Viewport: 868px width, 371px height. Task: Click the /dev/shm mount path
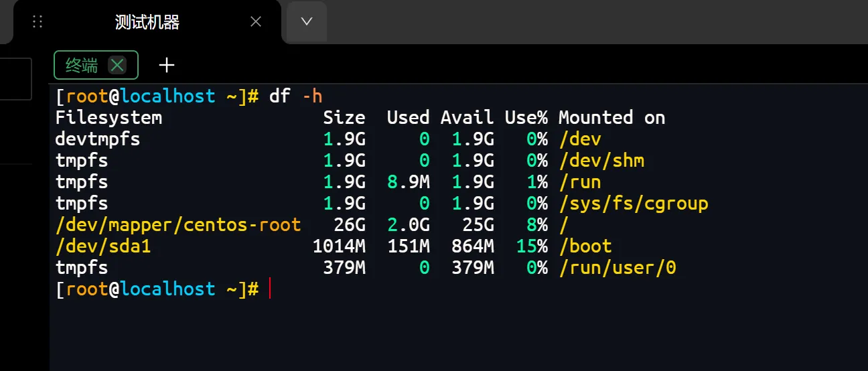point(601,161)
